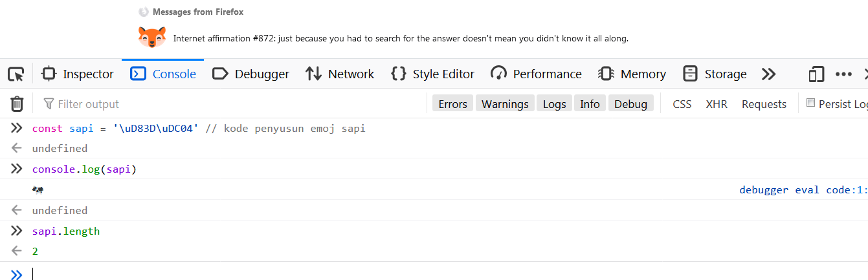
Task: Click the result value 2
Action: point(35,251)
